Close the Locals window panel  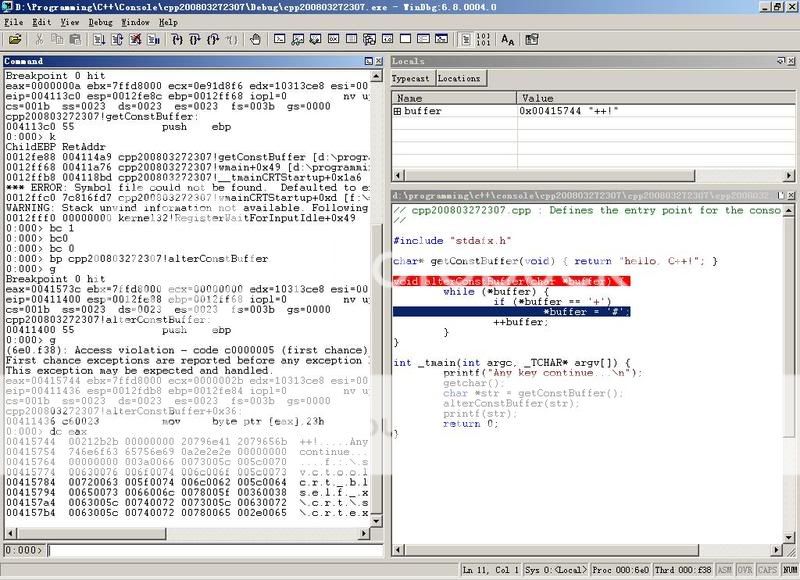click(791, 61)
